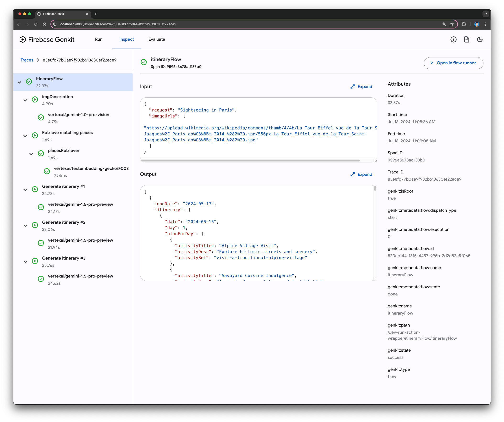Open the Chrome profile avatar
The height and width of the screenshot is (422, 504).
pos(477,24)
